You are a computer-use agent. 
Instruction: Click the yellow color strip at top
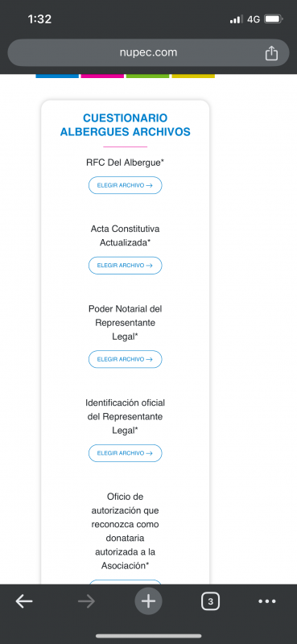(x=193, y=76)
